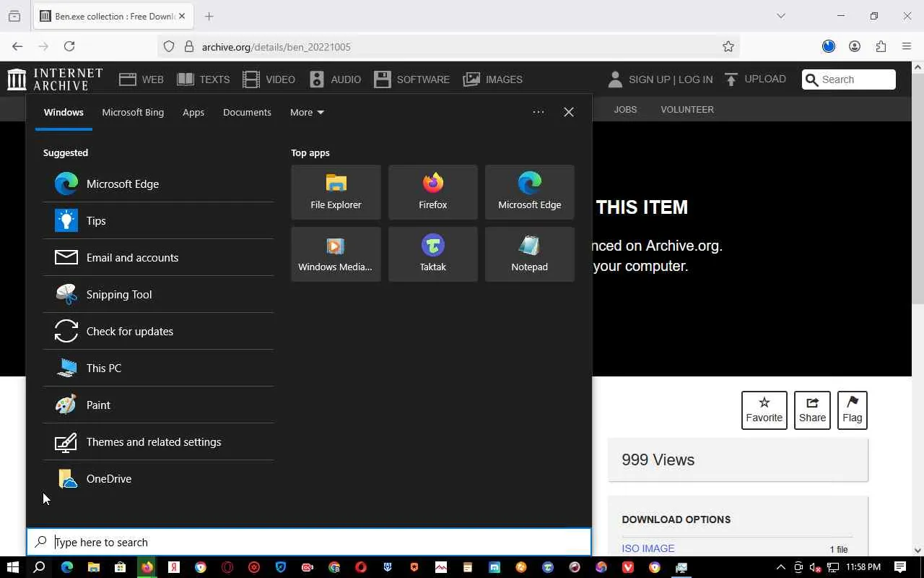Open the IMAGES section on Internet Archive
924x578 pixels.
(x=493, y=79)
